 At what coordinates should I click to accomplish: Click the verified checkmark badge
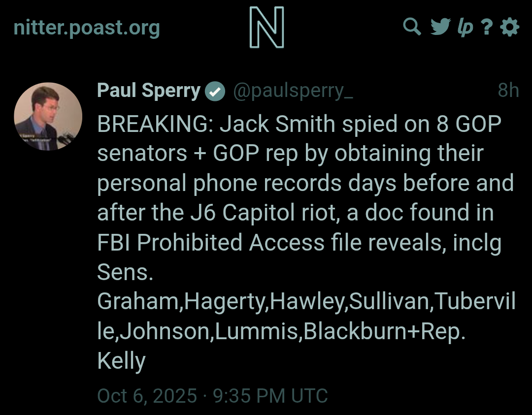click(215, 92)
